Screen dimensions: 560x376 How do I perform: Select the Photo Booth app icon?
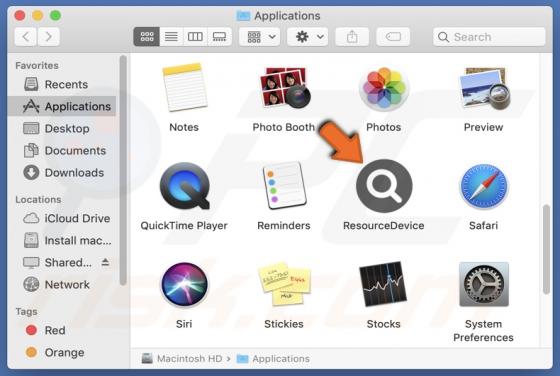pos(284,87)
